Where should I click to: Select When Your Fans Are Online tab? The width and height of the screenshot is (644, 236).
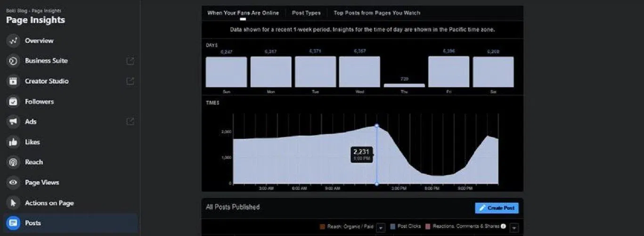point(243,13)
